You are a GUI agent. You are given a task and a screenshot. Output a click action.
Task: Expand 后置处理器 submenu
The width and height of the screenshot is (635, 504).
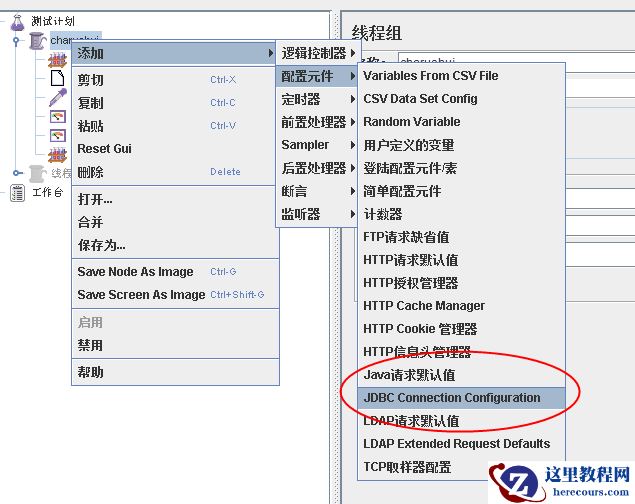(317, 168)
